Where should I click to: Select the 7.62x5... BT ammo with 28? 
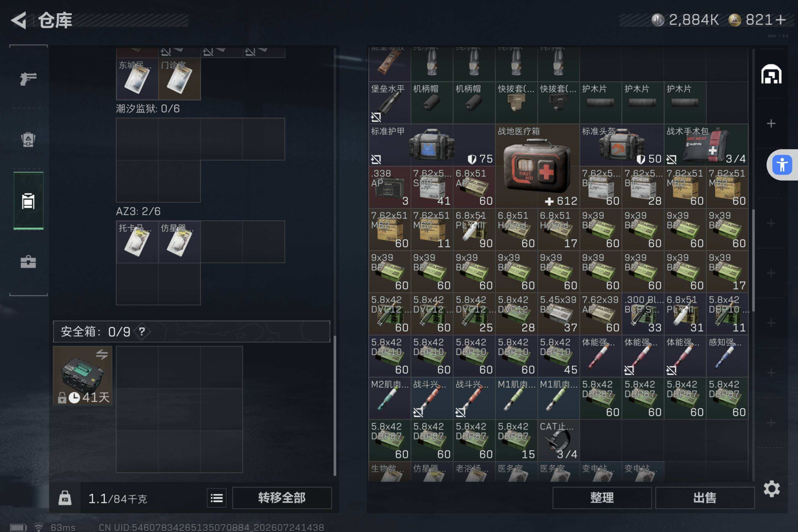tap(643, 187)
